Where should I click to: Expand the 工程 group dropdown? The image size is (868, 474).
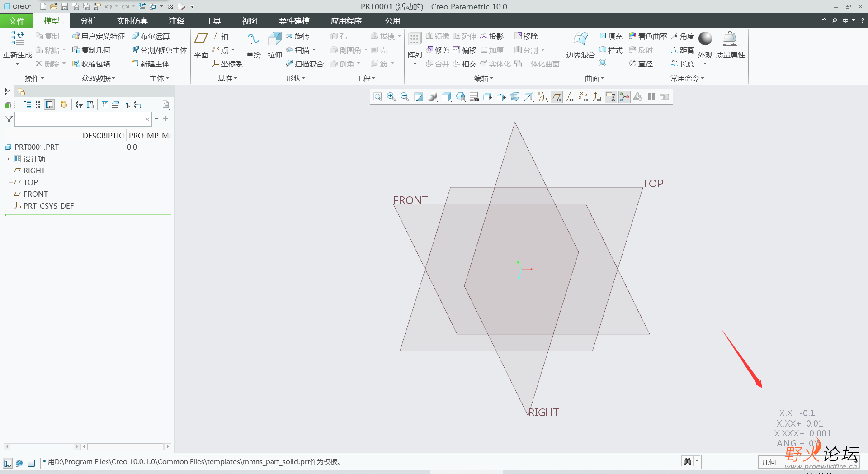366,78
